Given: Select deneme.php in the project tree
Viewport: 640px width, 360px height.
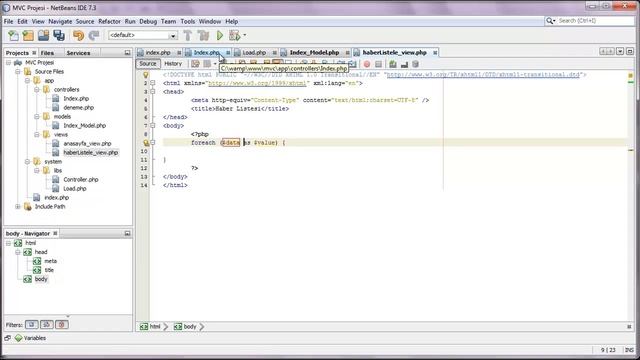Looking at the screenshot, I should 79,108.
